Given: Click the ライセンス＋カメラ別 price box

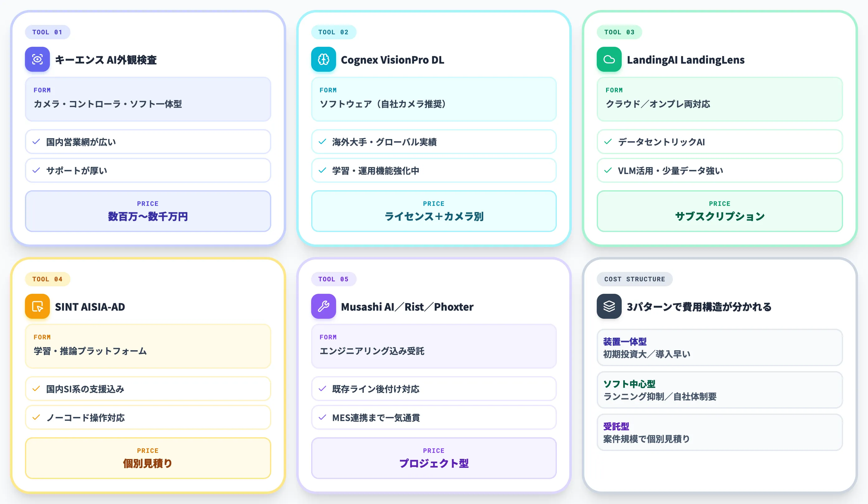Looking at the screenshot, I should pyautogui.click(x=434, y=211).
